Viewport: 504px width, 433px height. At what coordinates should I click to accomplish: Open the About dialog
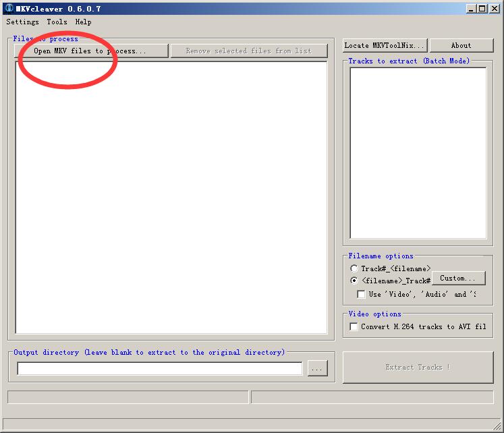pos(461,45)
